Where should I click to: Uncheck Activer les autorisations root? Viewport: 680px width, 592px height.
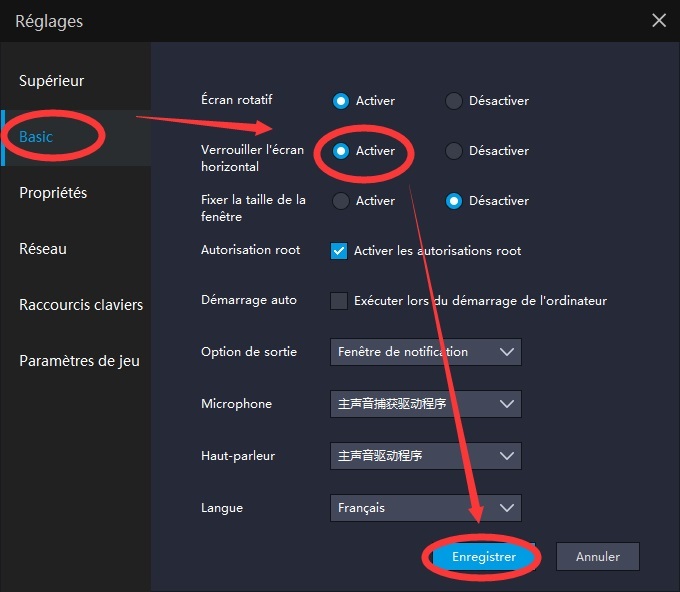tap(339, 251)
